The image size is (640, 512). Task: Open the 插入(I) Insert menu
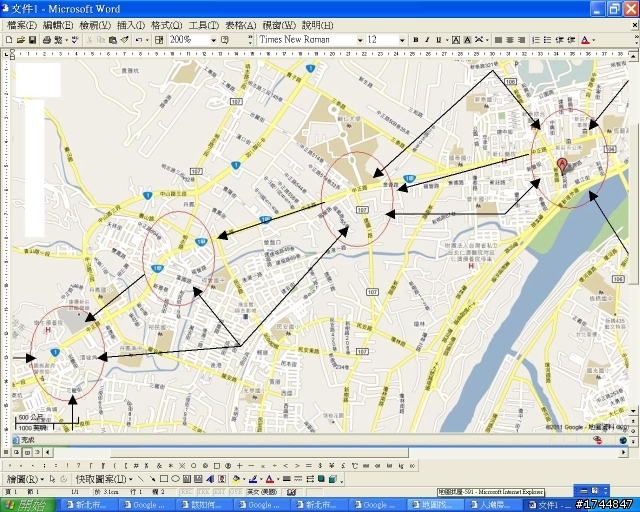131,25
